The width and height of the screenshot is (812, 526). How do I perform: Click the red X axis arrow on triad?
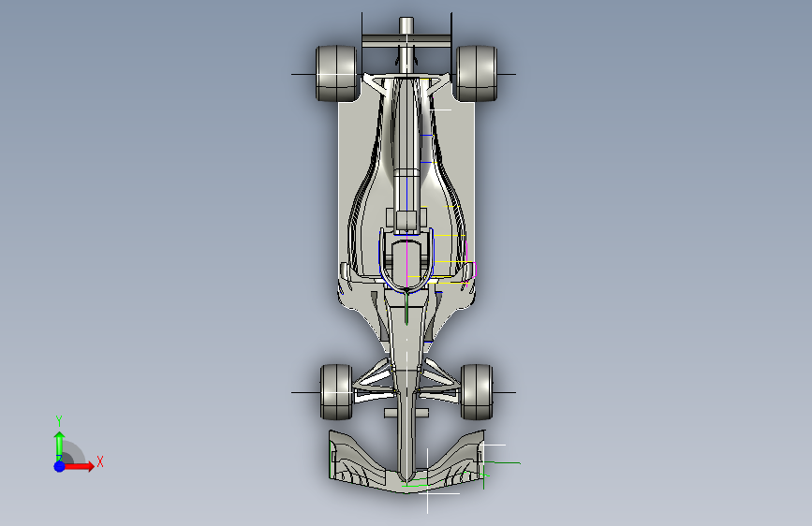click(x=79, y=466)
